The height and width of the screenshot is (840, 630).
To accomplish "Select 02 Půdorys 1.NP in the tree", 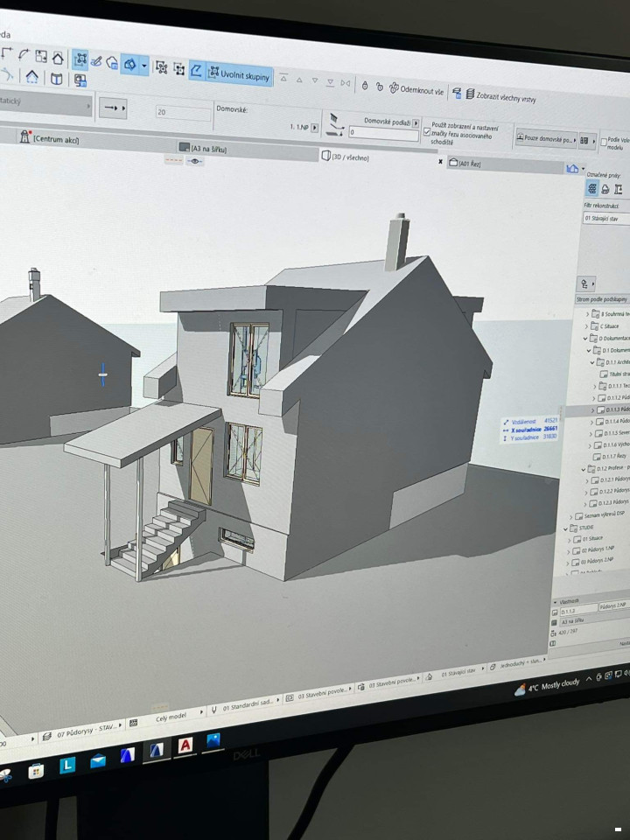I will pos(593,549).
